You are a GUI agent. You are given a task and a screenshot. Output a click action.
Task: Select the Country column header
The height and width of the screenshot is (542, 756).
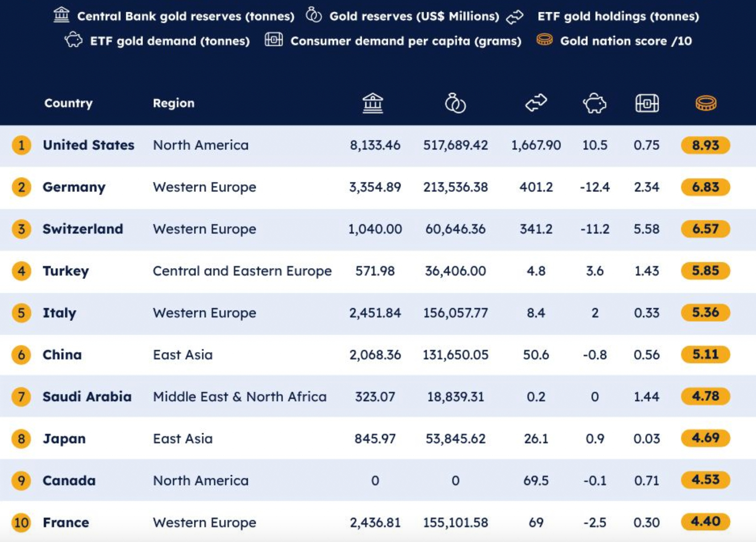68,103
